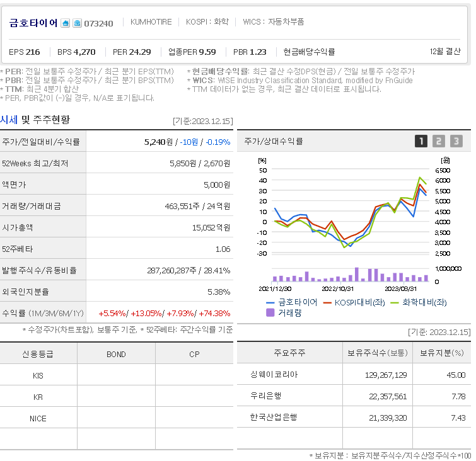Click the 129,267,129 shares held value
476x461 pixels.
coord(386,375)
